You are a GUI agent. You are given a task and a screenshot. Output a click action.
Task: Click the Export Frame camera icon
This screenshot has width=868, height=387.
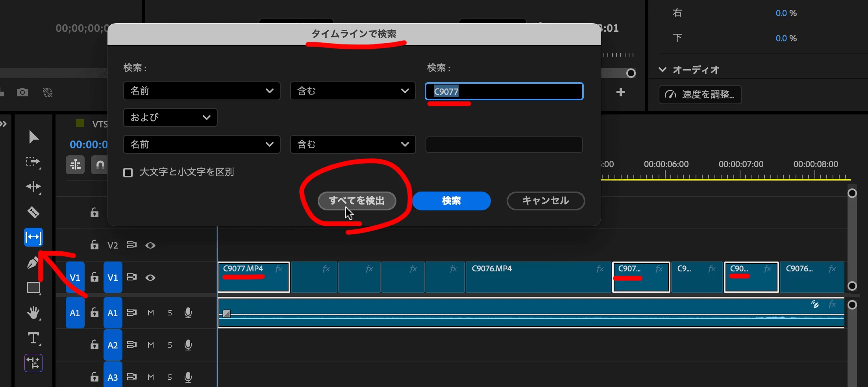click(22, 92)
